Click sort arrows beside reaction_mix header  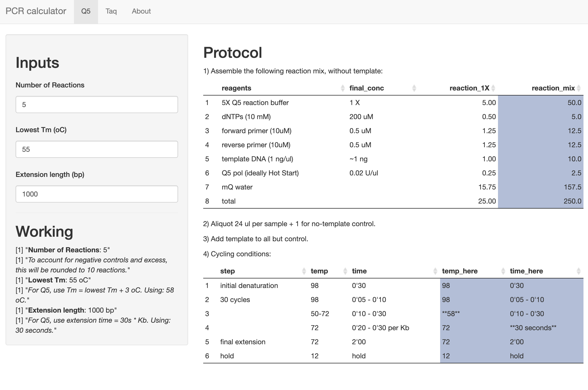pos(579,88)
